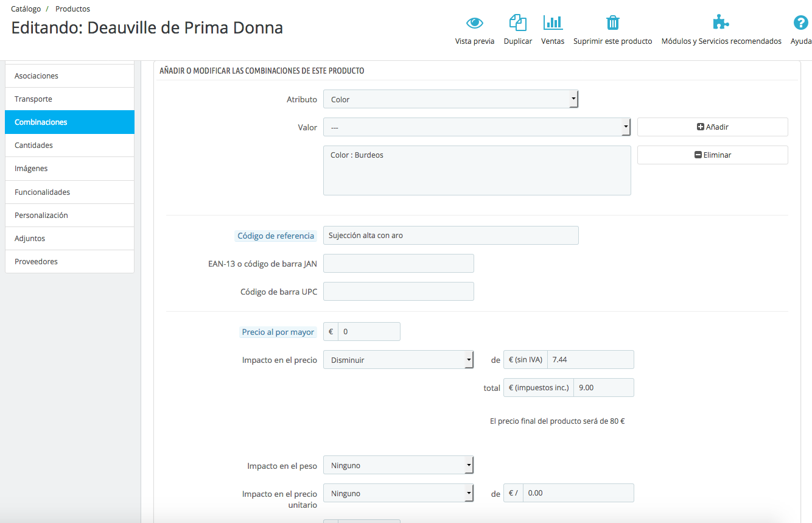Open the Valor dropdown

coord(477,127)
